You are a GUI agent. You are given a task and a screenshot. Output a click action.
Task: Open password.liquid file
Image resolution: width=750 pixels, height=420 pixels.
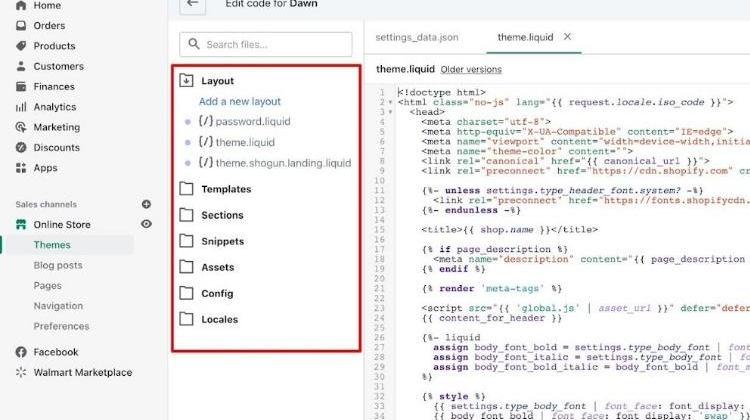click(x=244, y=122)
